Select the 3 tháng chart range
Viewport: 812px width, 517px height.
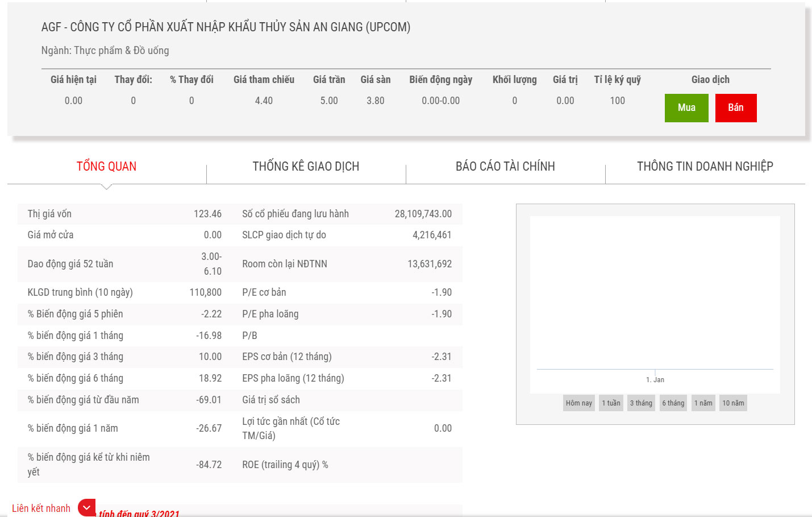tap(641, 403)
